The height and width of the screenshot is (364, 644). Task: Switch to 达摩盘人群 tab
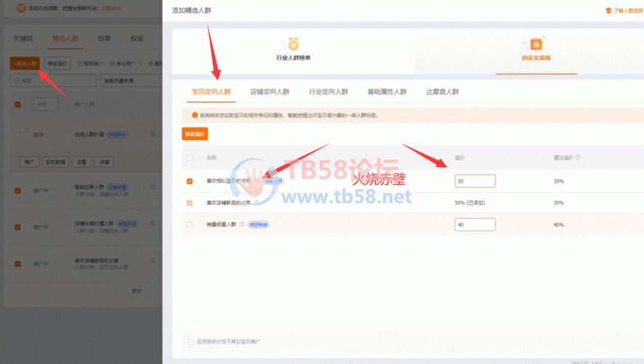coord(442,92)
